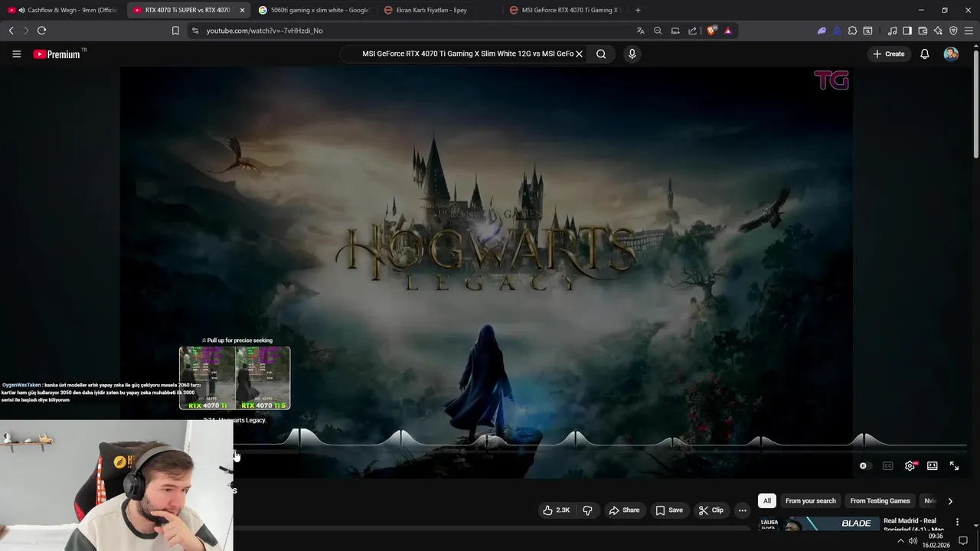Show hidden system tray icons
980x551 pixels.
coord(900,541)
